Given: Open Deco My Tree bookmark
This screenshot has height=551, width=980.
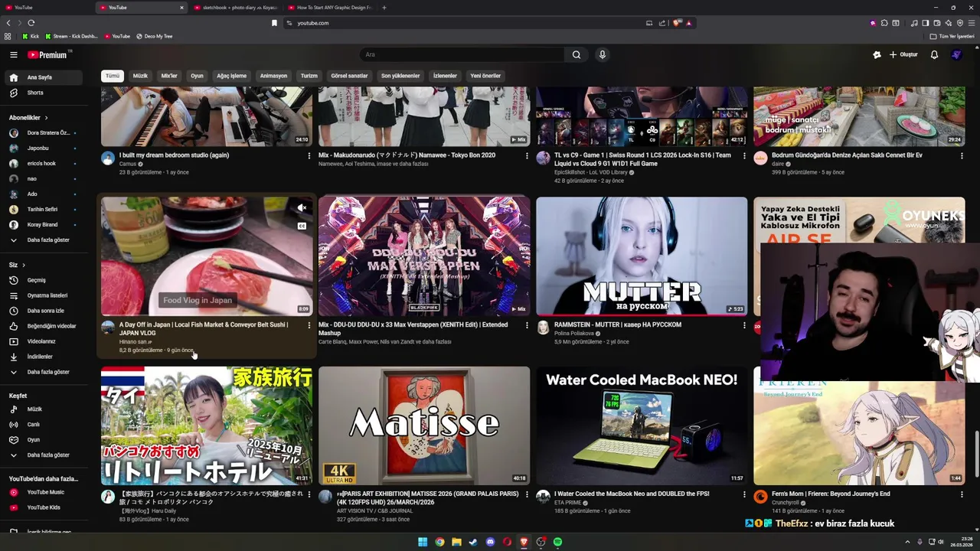Looking at the screenshot, I should point(155,36).
